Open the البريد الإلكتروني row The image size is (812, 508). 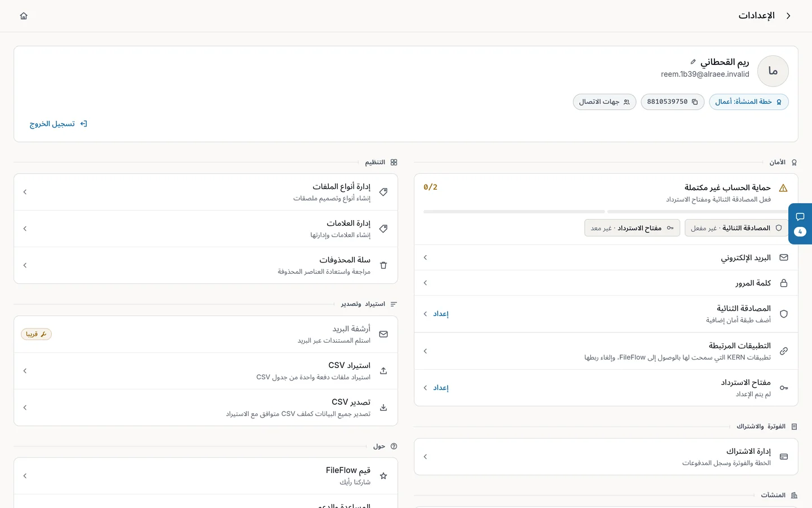(606, 257)
